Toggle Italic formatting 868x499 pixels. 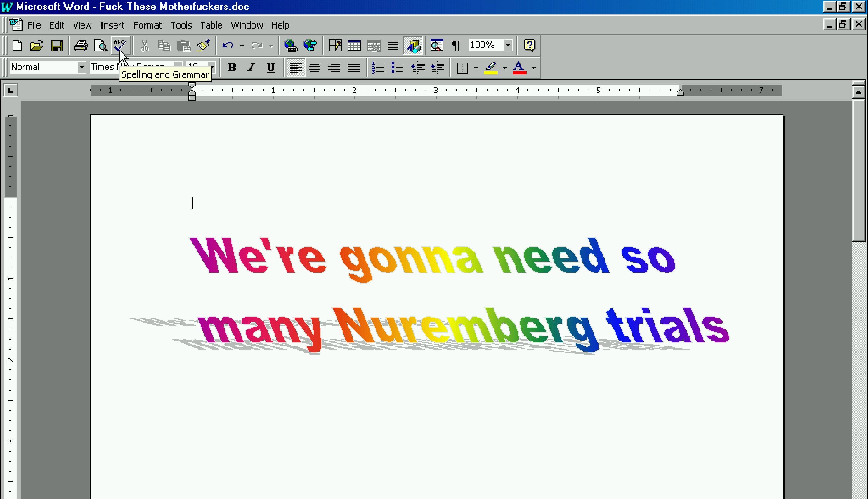point(251,68)
